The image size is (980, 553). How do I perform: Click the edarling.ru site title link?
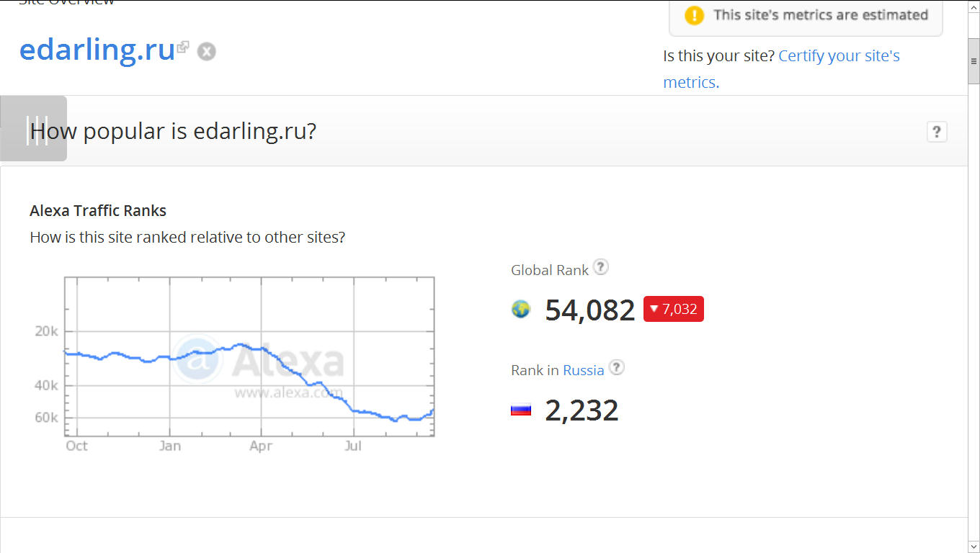click(97, 50)
